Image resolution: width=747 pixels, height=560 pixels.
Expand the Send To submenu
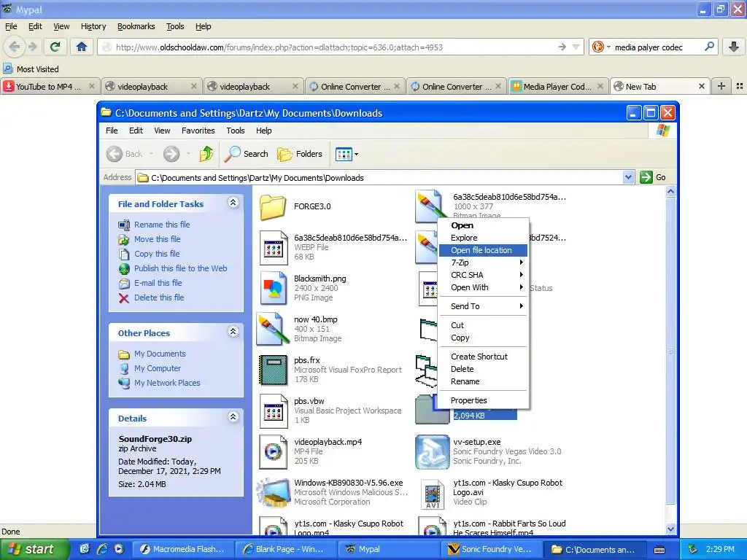(x=483, y=306)
